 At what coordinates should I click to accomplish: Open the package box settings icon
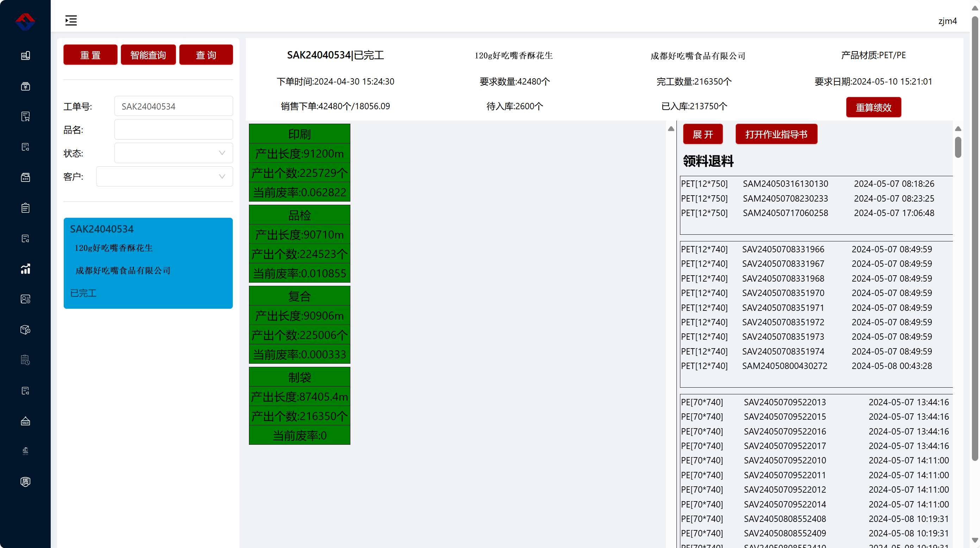25,330
